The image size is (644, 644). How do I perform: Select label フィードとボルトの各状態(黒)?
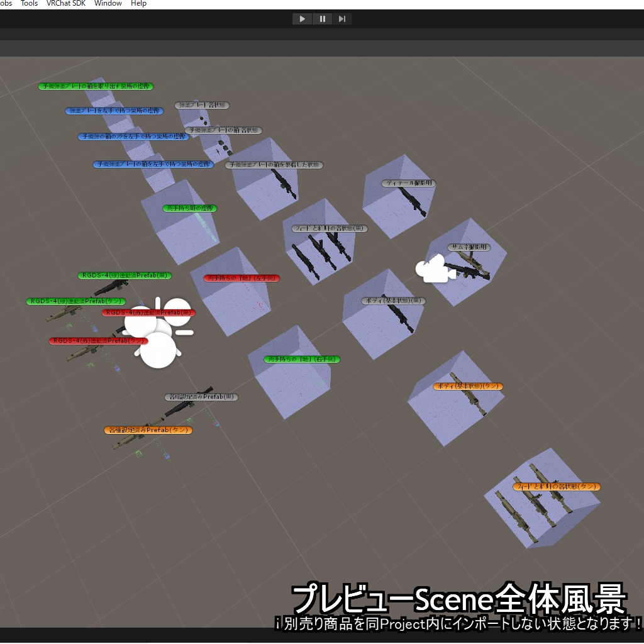pos(330,228)
